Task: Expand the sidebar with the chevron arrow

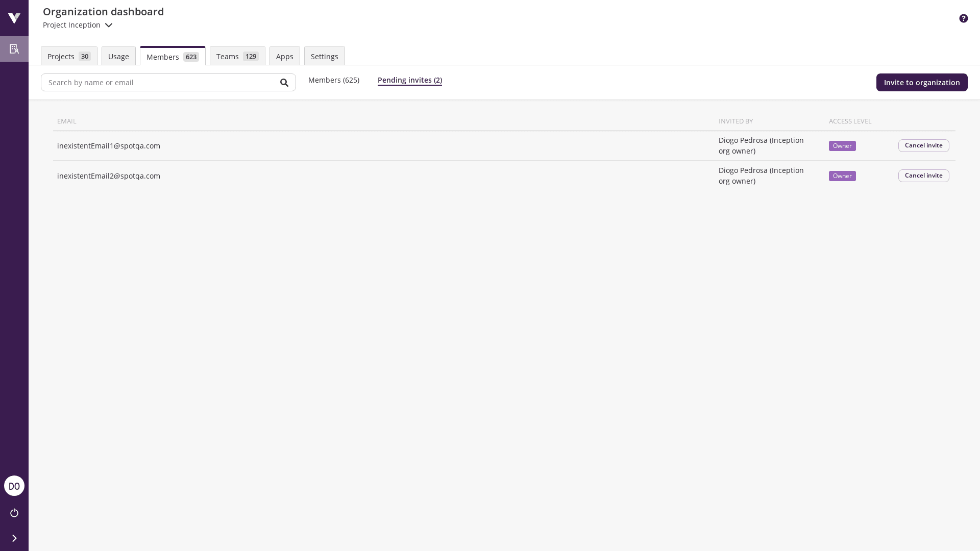Action: click(14, 538)
